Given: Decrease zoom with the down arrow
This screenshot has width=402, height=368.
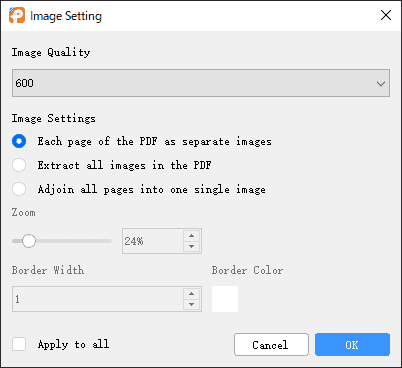Looking at the screenshot, I should coord(191,246).
